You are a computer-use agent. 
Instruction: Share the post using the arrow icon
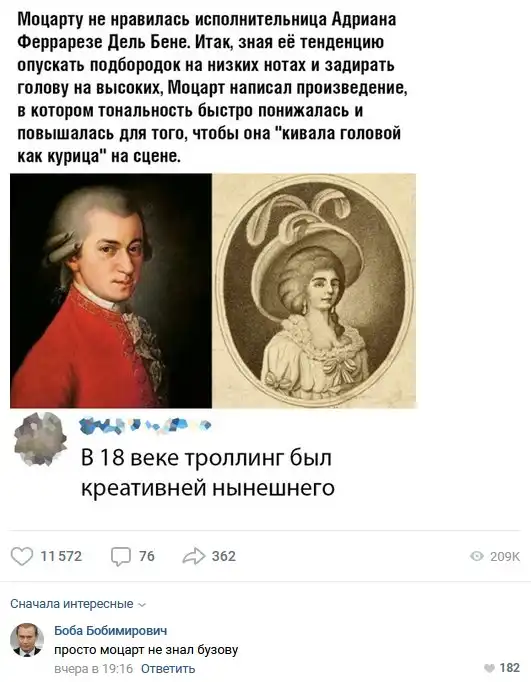[194, 556]
